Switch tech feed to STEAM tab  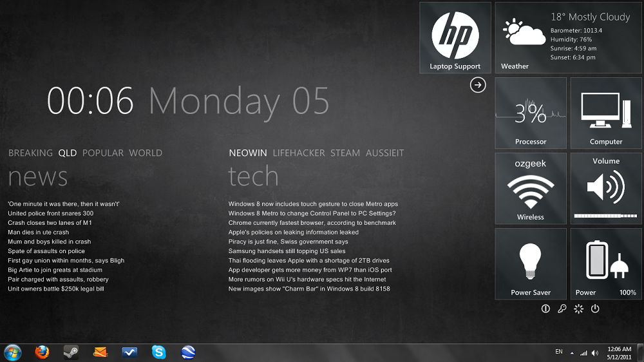pyautogui.click(x=345, y=153)
